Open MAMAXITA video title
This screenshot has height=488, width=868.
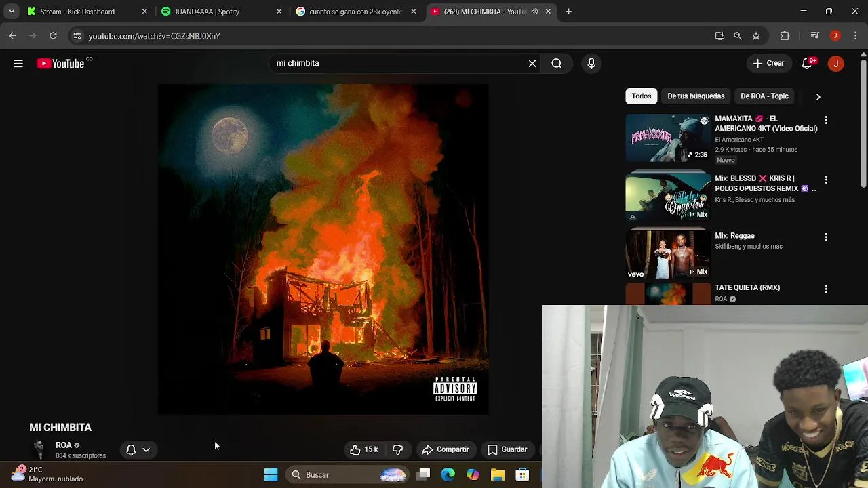[x=766, y=123]
